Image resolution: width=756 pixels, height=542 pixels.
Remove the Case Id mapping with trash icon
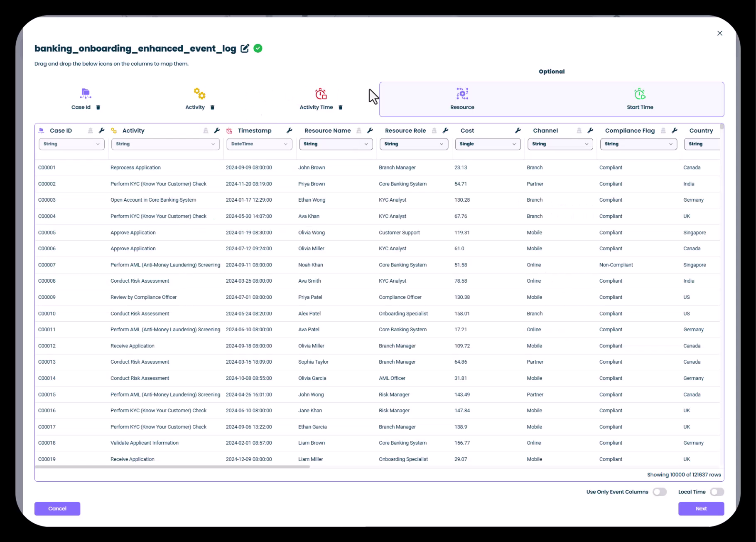pos(98,107)
